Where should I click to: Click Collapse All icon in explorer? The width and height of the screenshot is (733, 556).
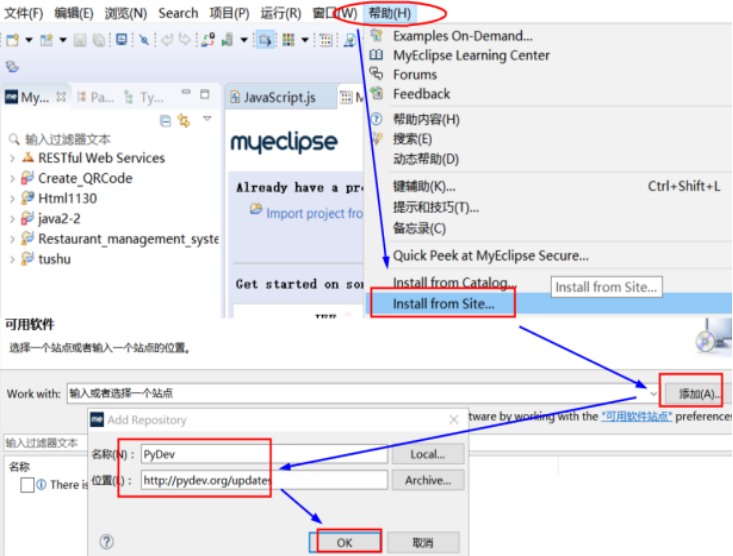coord(165,121)
